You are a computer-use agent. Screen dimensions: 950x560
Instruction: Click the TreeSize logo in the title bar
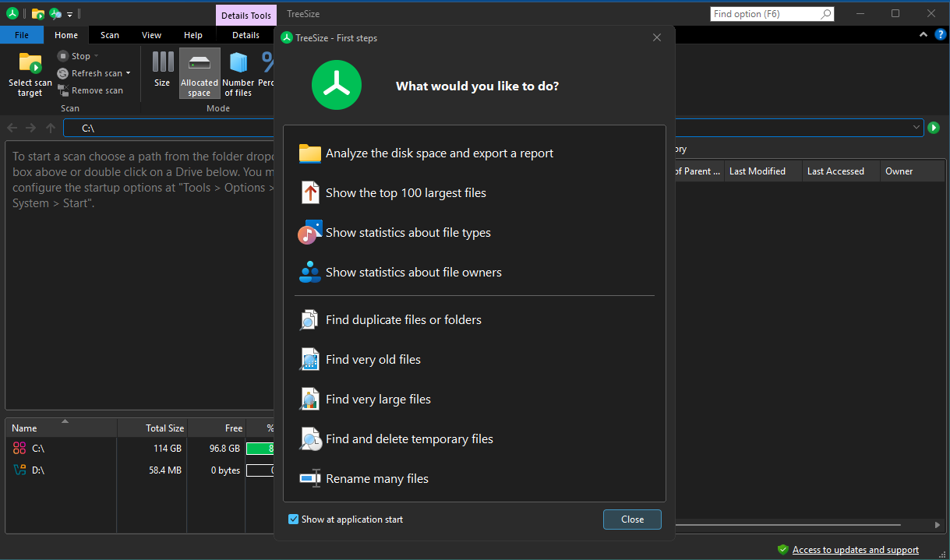[x=12, y=13]
